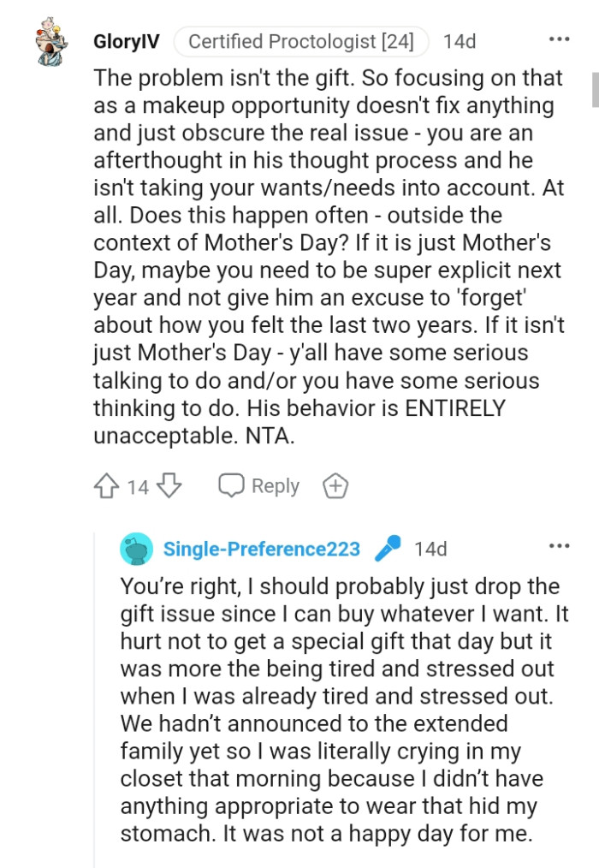Toggle the upvote on the top comment
The width and height of the screenshot is (599, 868).
pyautogui.click(x=106, y=485)
